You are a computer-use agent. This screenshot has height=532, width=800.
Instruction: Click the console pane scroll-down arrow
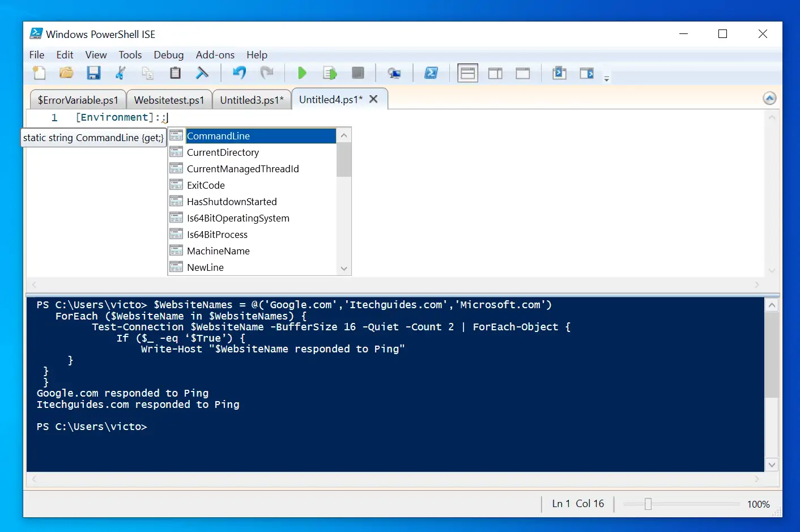pyautogui.click(x=771, y=465)
